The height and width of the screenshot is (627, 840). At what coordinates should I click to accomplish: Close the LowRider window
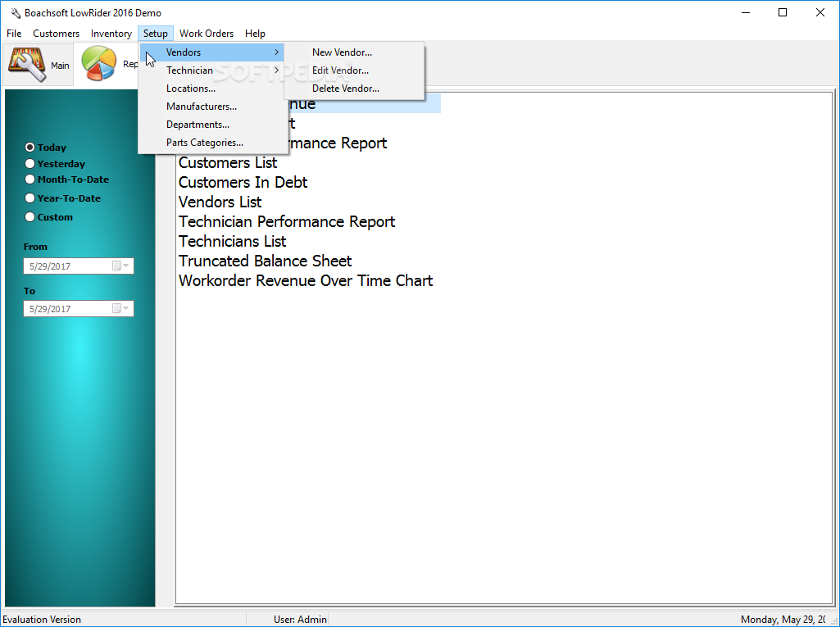coord(820,12)
